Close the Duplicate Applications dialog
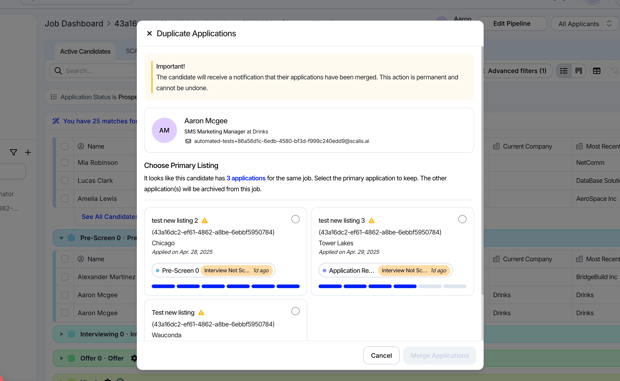Image resolution: width=620 pixels, height=381 pixels. pos(149,34)
